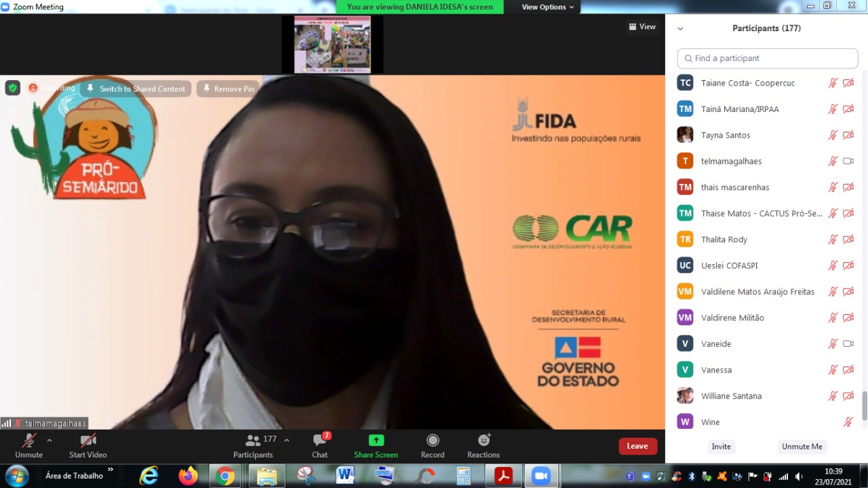
Task: Open the Participants icon in toolbar
Action: tap(253, 440)
